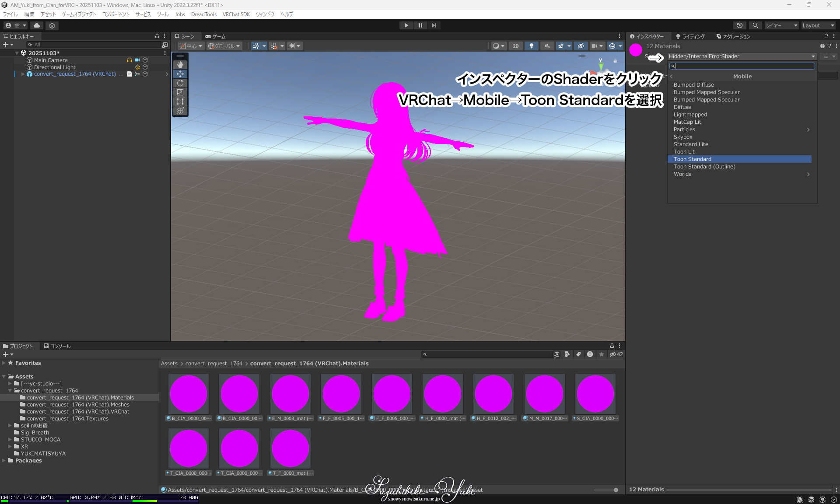840x504 pixels.
Task: Toggle scene lighting bulb
Action: 531,46
